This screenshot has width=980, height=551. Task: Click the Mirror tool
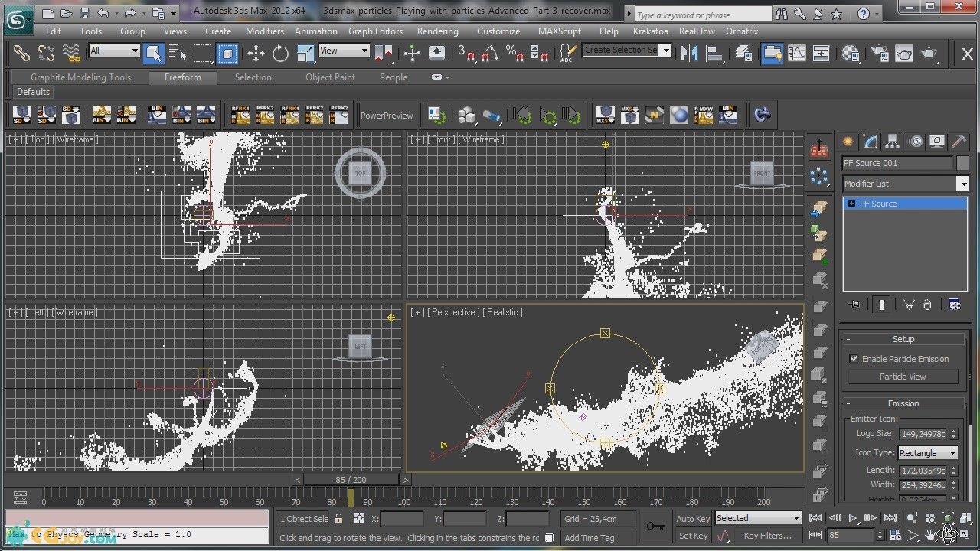[x=690, y=53]
